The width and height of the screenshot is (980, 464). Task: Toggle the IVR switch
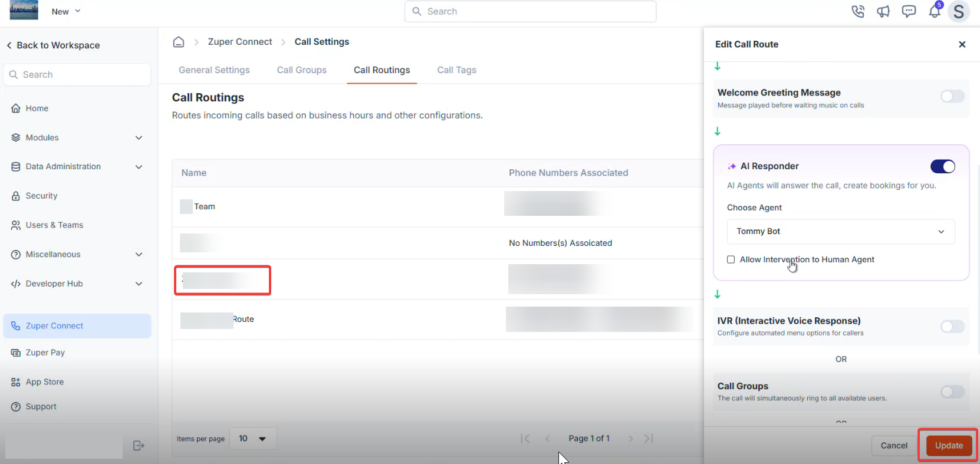952,327
